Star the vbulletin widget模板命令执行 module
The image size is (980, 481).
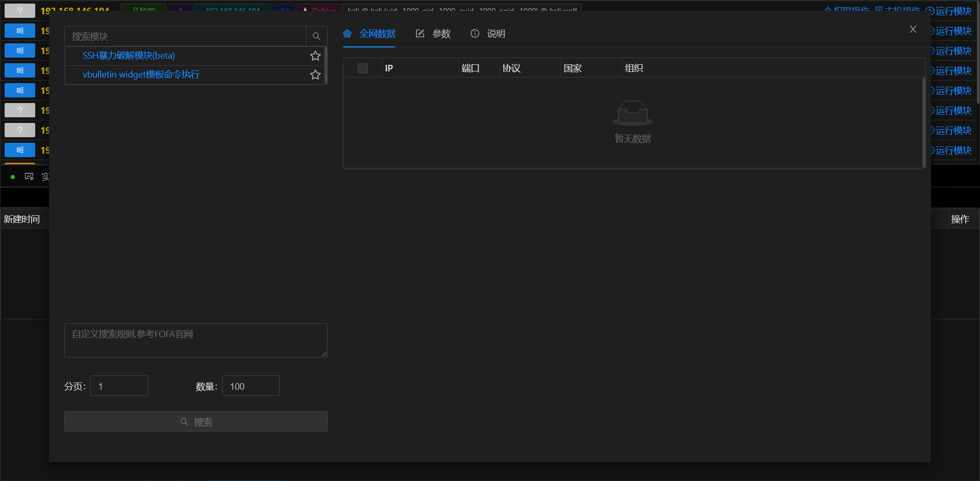click(315, 74)
